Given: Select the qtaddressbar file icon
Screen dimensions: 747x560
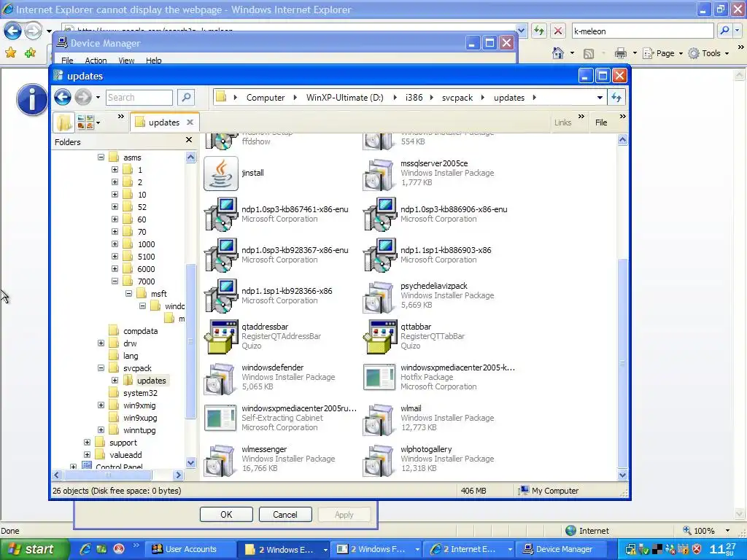Looking at the screenshot, I should coord(220,337).
